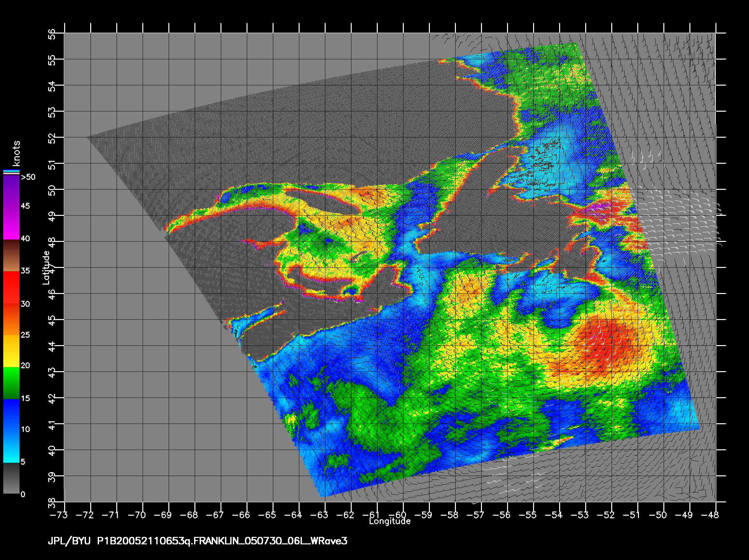The width and height of the screenshot is (749, 560).
Task: Click the latitude tick label 45
Action: tap(52, 321)
